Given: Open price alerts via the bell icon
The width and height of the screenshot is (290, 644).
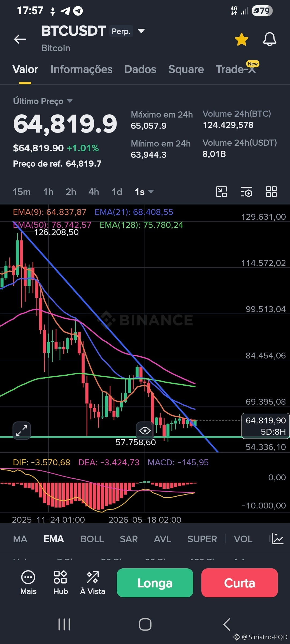Looking at the screenshot, I should pyautogui.click(x=270, y=39).
